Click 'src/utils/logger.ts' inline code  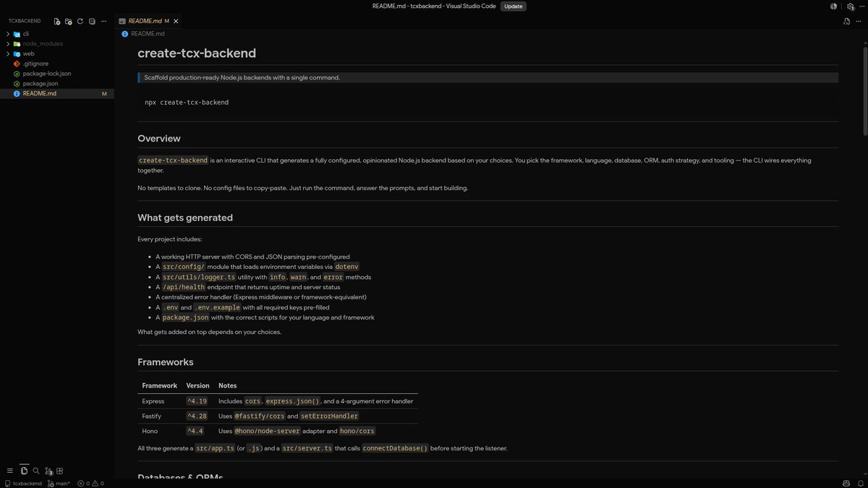pos(199,277)
